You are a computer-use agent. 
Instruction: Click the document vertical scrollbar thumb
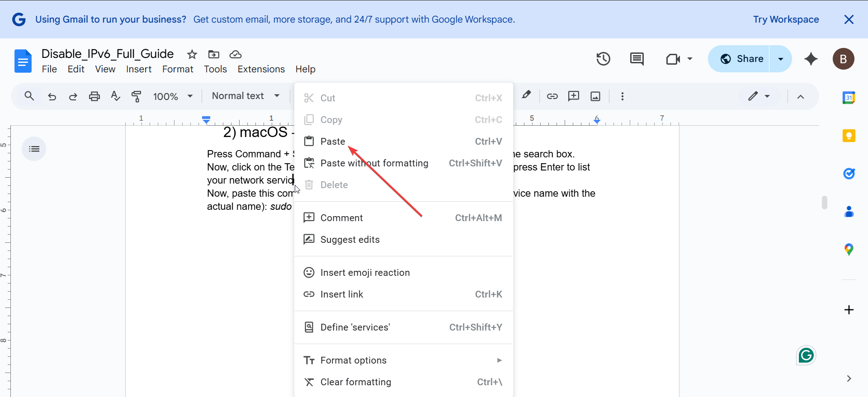824,202
